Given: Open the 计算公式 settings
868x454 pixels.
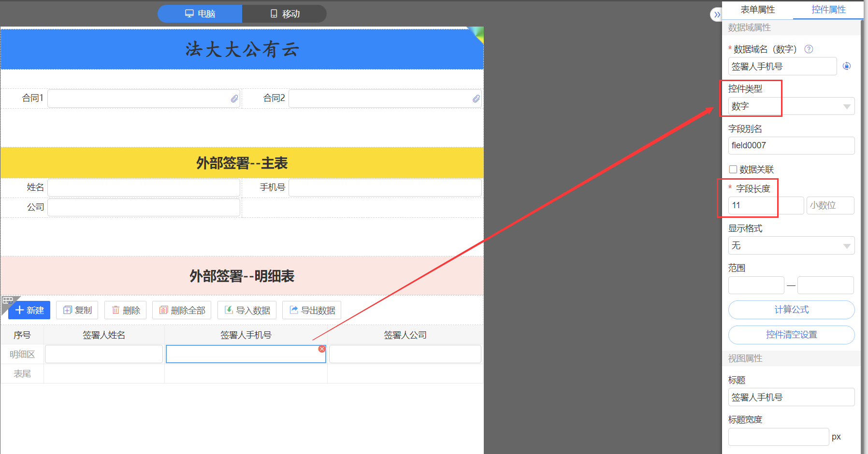Looking at the screenshot, I should [791, 310].
